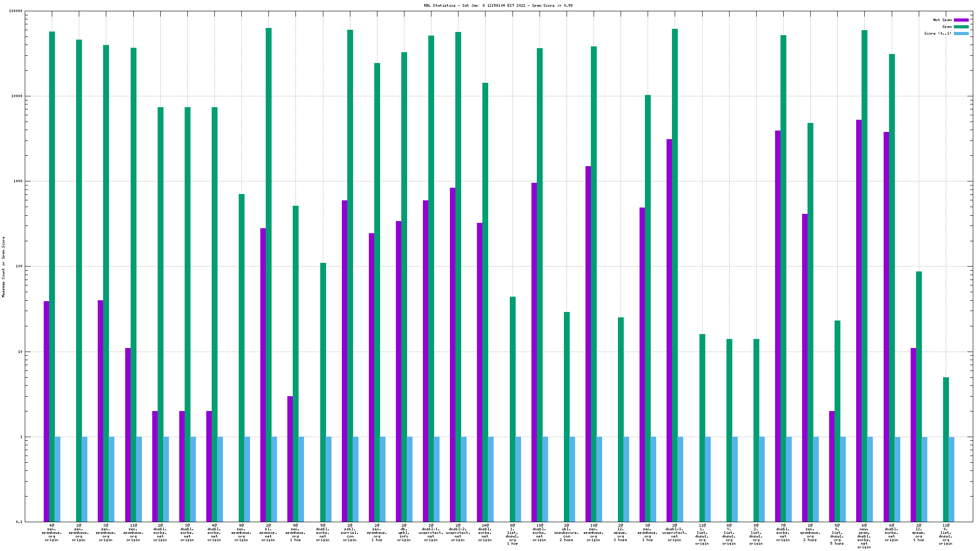This screenshot has height=551, width=980.
Task: Click the 0.list.dnswl.org 5 hops label
Action: point(837,534)
